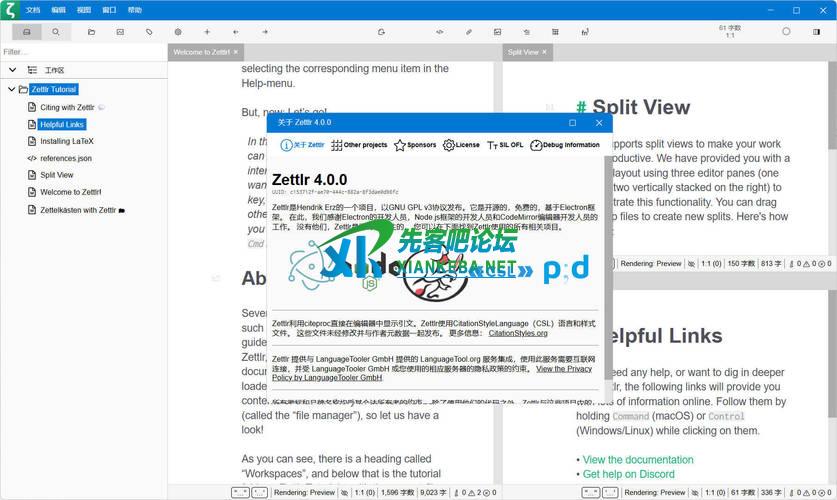Switch to the License tab
The width and height of the screenshot is (837, 500).
[x=461, y=145]
